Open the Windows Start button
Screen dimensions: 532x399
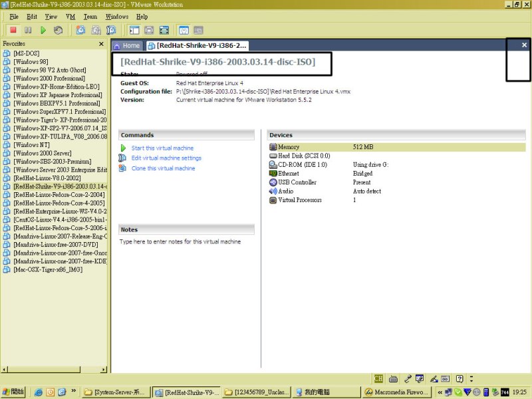pos(13,392)
